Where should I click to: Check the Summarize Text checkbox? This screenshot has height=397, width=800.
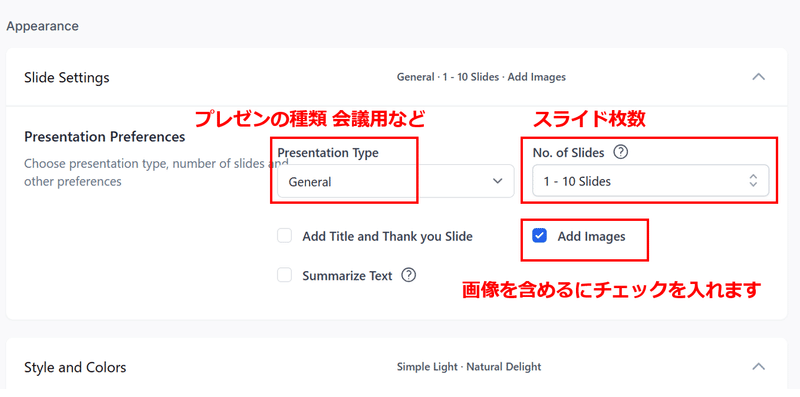285,276
